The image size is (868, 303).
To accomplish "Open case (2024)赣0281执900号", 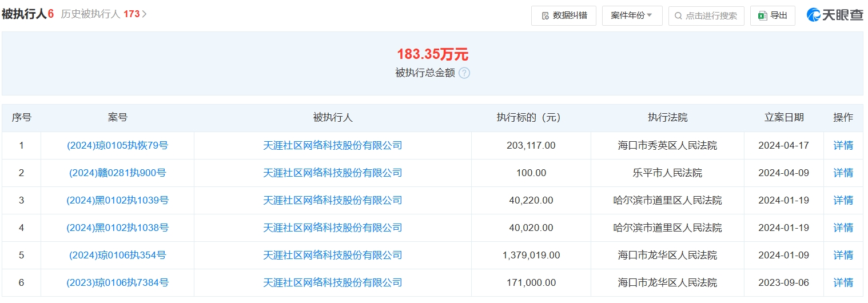I will click(117, 173).
